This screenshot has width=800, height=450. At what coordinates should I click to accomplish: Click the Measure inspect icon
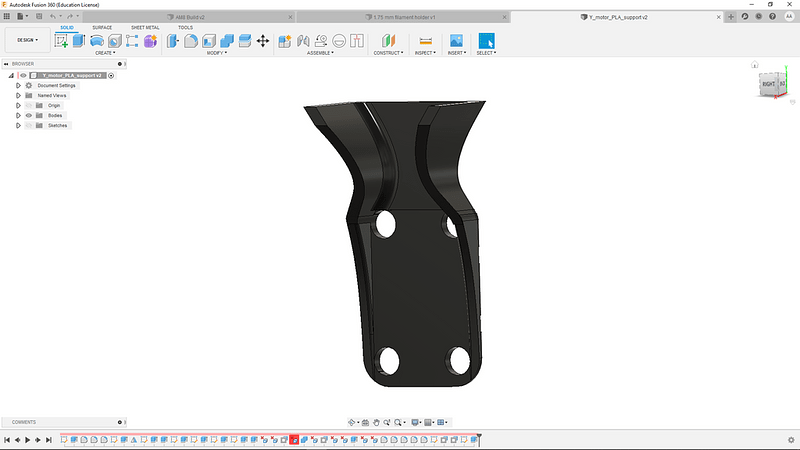[425, 41]
